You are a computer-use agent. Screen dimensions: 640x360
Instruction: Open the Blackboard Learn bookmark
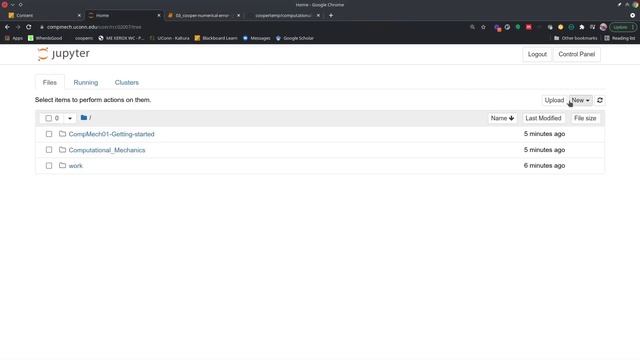pos(216,38)
